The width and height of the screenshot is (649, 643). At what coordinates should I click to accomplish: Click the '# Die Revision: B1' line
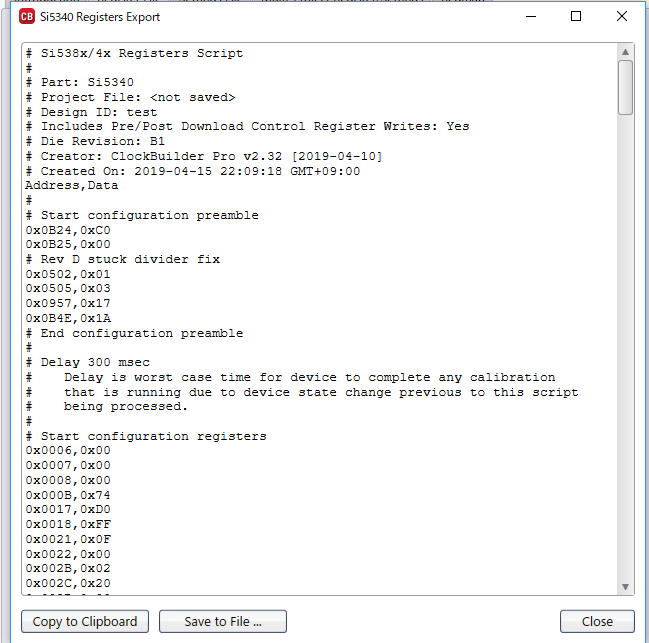(x=95, y=141)
